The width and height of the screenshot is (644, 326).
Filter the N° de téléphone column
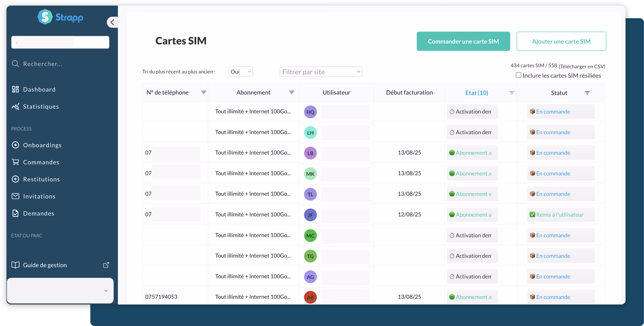coord(204,92)
